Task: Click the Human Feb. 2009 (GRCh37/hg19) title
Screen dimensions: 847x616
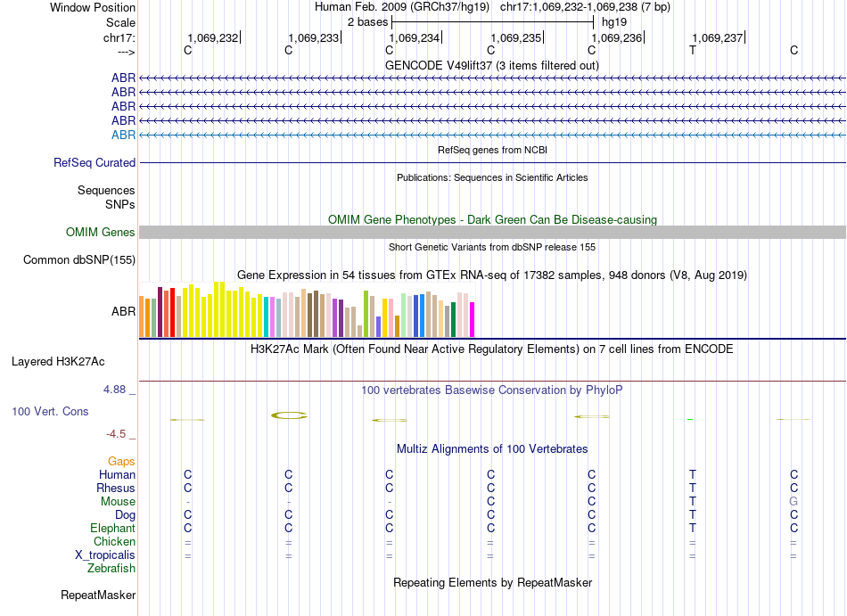Action: (x=402, y=7)
